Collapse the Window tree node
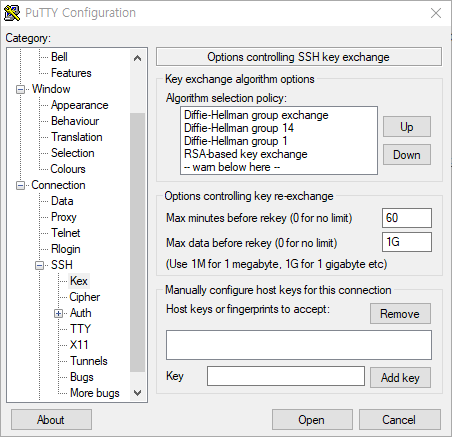This screenshot has width=452, height=437. (x=21, y=89)
